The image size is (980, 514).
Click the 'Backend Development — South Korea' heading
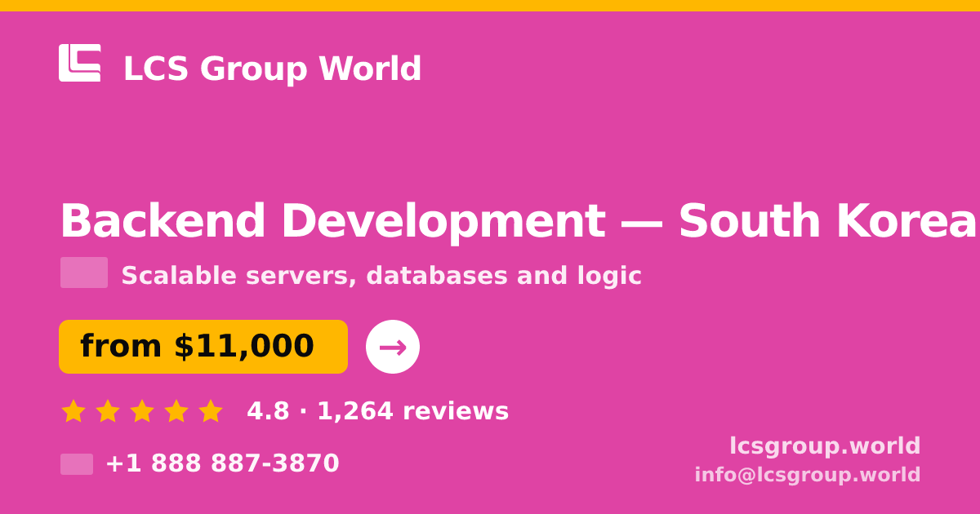[x=519, y=221]
